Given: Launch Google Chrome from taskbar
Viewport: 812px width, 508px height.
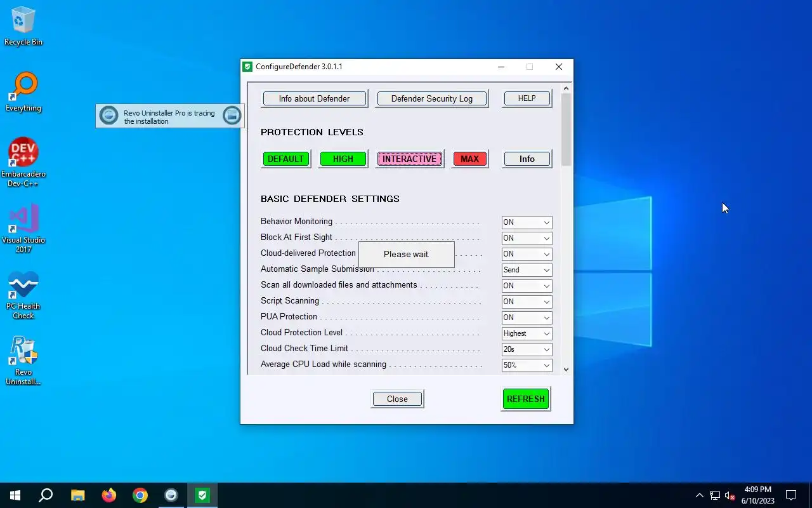Looking at the screenshot, I should pyautogui.click(x=140, y=495).
